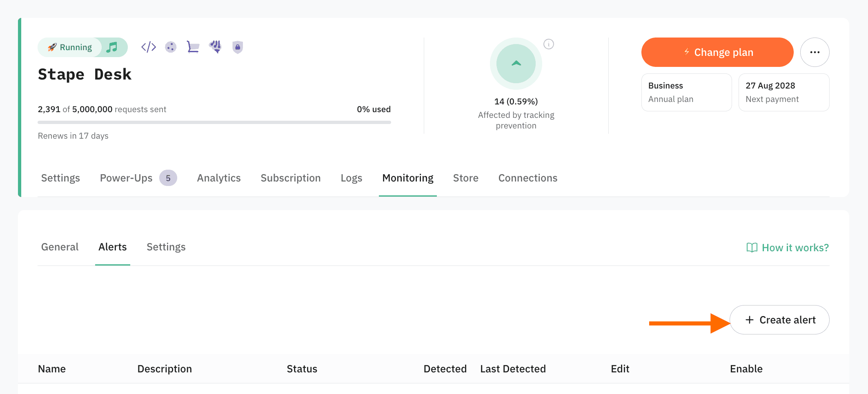Click the Running status badge
The width and height of the screenshot is (868, 394).
pos(70,47)
